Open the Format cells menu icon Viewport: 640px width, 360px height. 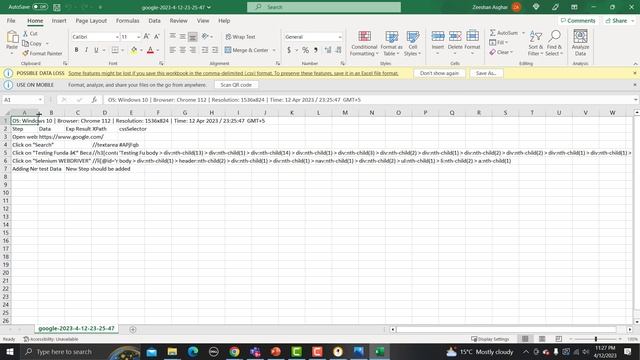[x=472, y=37]
